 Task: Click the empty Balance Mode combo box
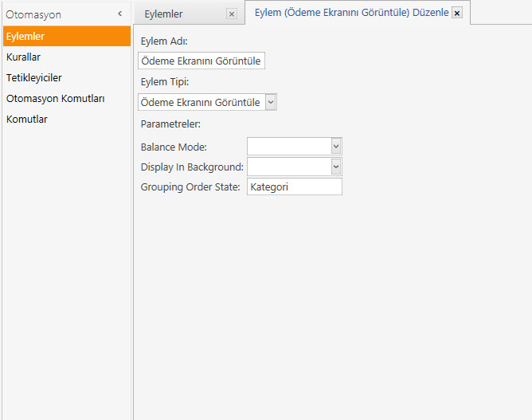[288, 146]
